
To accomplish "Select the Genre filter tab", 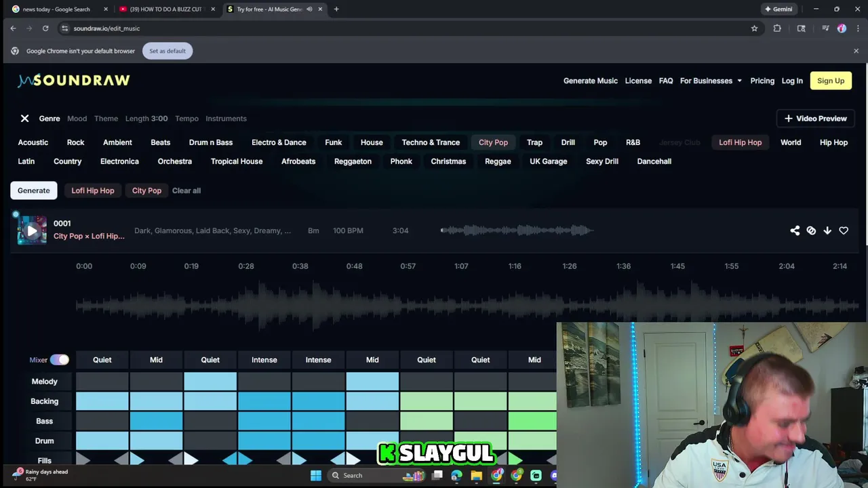I will (x=50, y=119).
